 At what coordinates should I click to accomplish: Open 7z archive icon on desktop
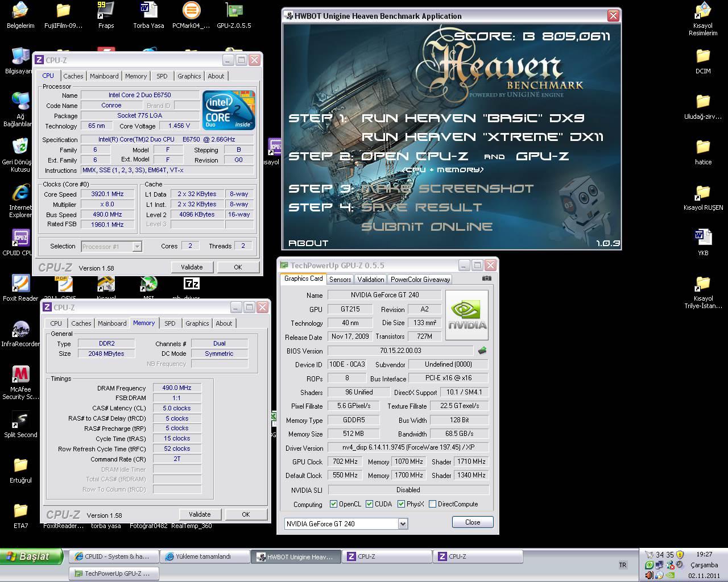coord(191,283)
